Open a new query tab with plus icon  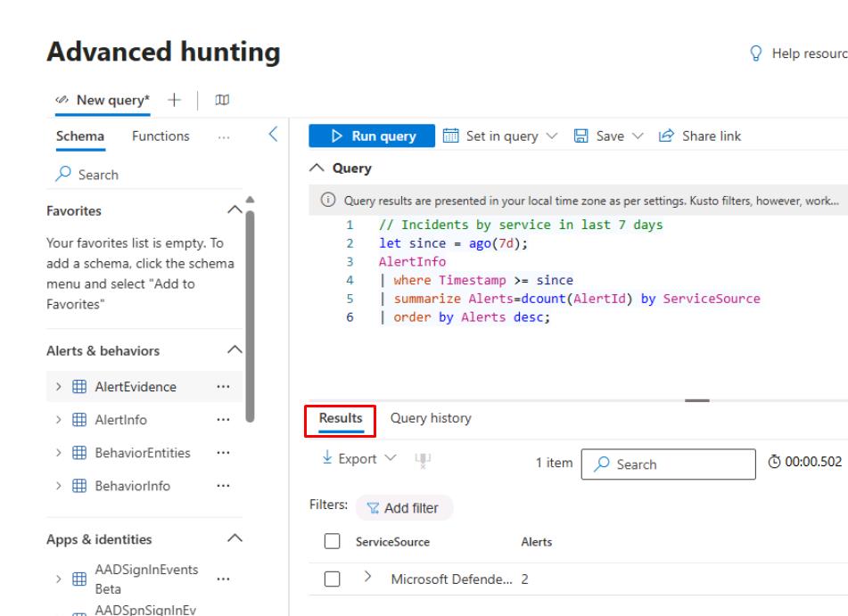coord(174,101)
